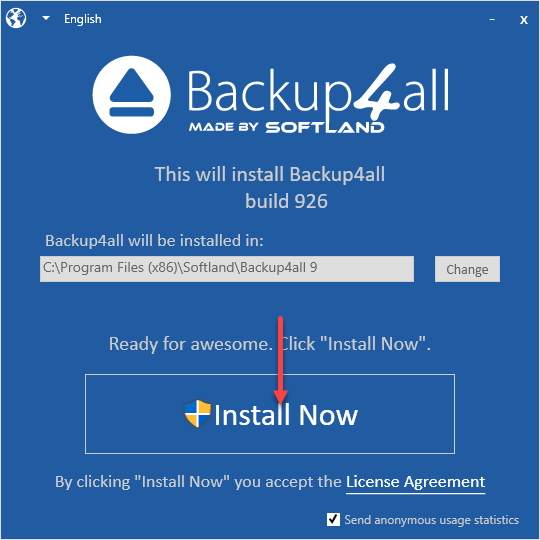Open the License Agreement link
The width and height of the screenshot is (540, 540).
pyautogui.click(x=415, y=482)
